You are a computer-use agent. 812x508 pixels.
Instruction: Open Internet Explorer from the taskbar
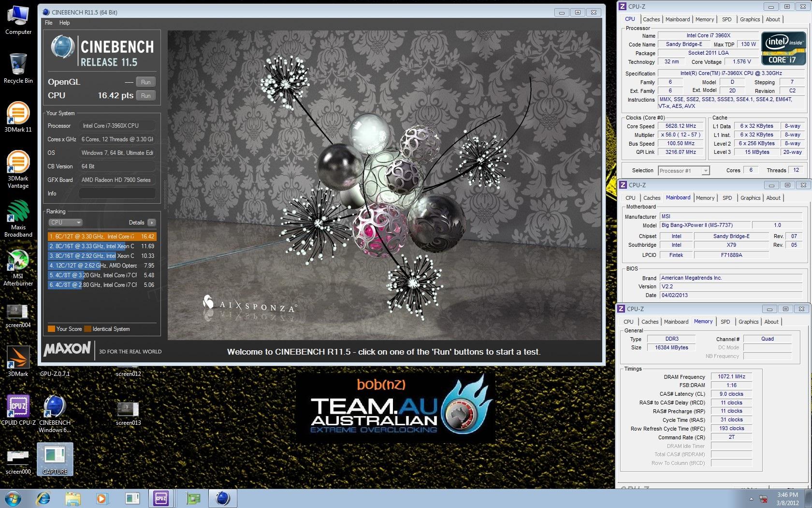[43, 498]
